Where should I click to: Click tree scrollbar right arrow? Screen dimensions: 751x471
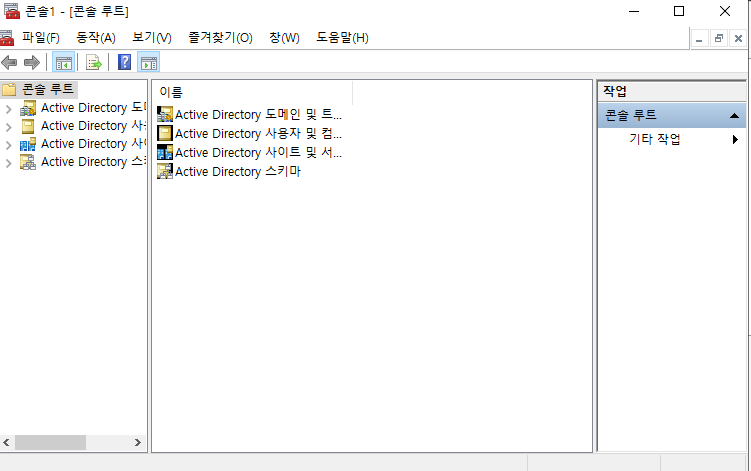138,442
